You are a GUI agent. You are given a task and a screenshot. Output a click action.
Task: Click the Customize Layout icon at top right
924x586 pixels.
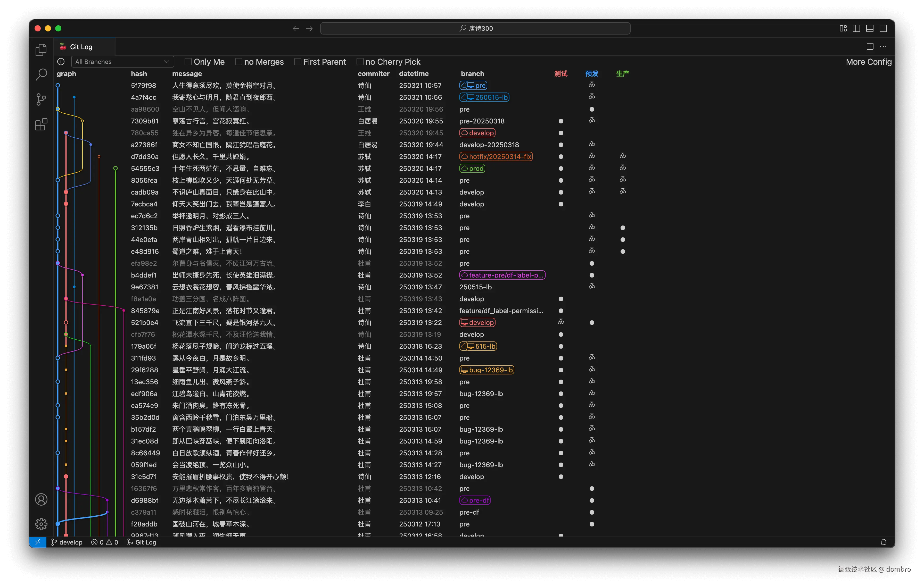(843, 28)
